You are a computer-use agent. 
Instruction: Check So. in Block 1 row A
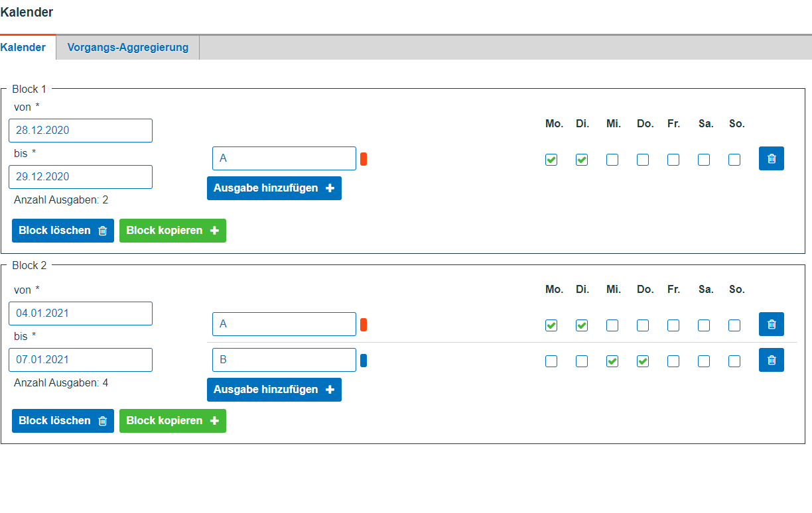[x=734, y=160]
